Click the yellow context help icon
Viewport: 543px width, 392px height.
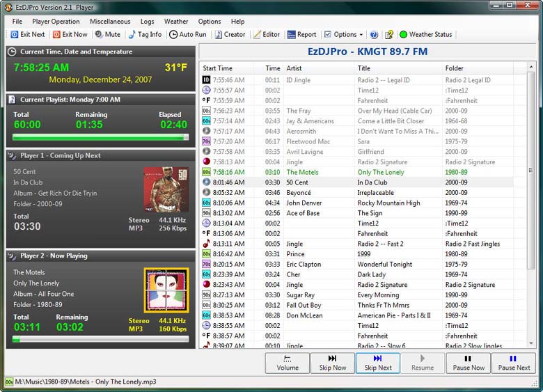coord(389,35)
